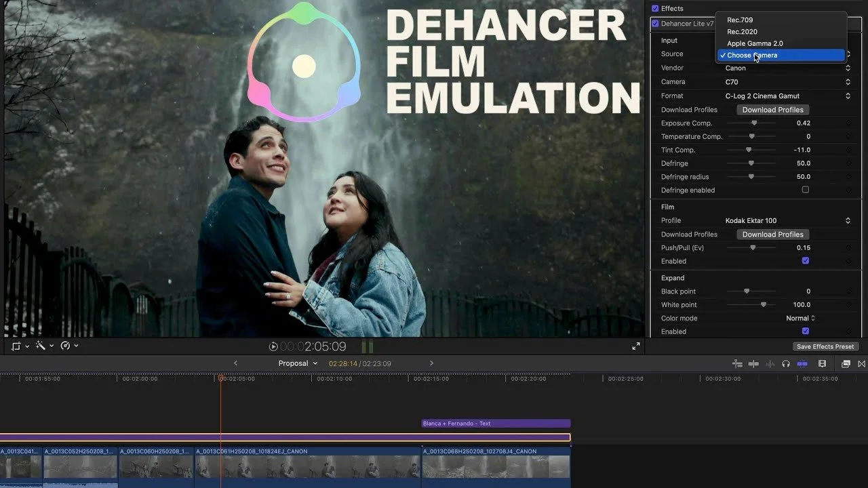Adjust the Defringe slider
The image size is (868, 488).
751,163
